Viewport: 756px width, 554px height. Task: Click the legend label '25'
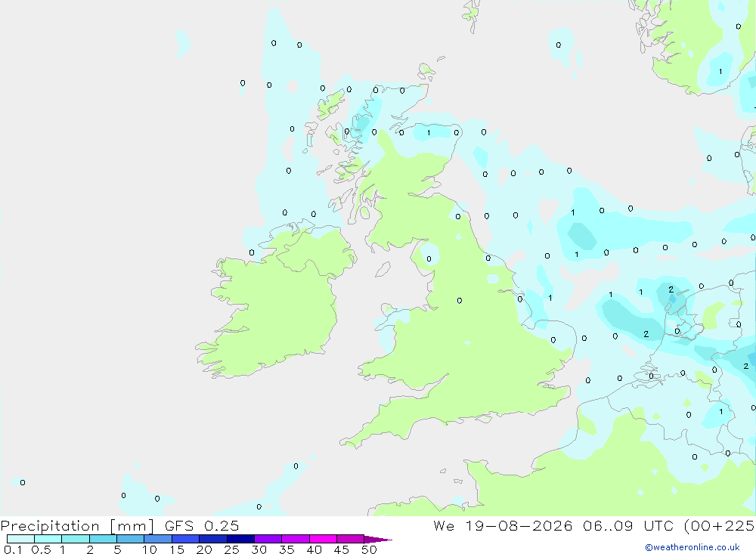click(x=231, y=549)
